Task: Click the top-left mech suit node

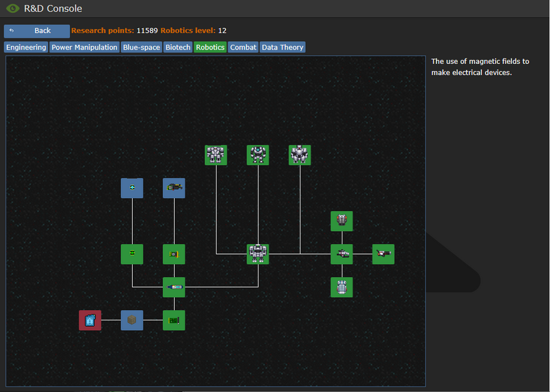Action: coord(216,155)
